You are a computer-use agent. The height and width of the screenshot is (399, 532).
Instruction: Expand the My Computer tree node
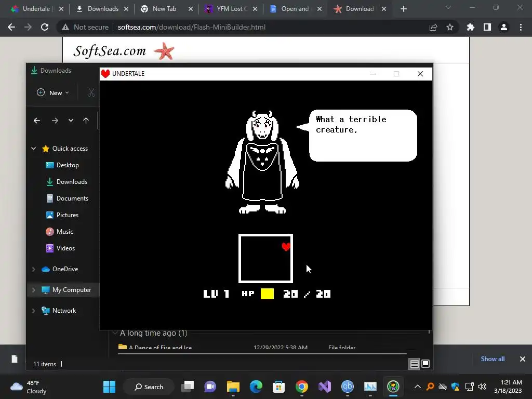click(33, 290)
